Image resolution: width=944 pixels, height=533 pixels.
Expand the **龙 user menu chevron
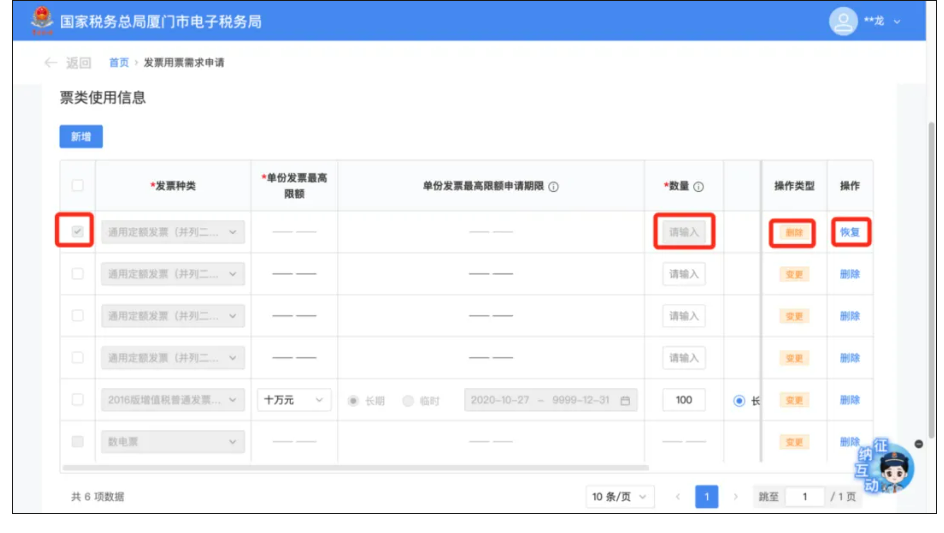click(x=897, y=22)
